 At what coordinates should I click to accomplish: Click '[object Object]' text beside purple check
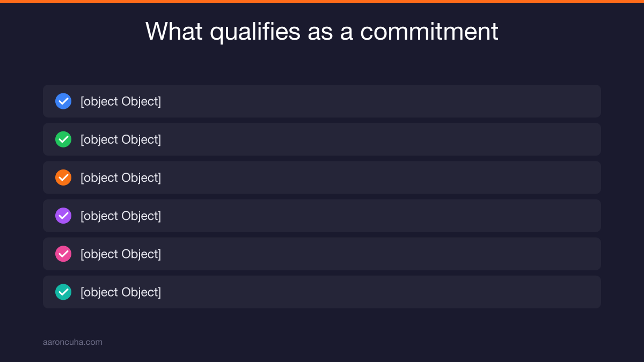[x=121, y=216]
